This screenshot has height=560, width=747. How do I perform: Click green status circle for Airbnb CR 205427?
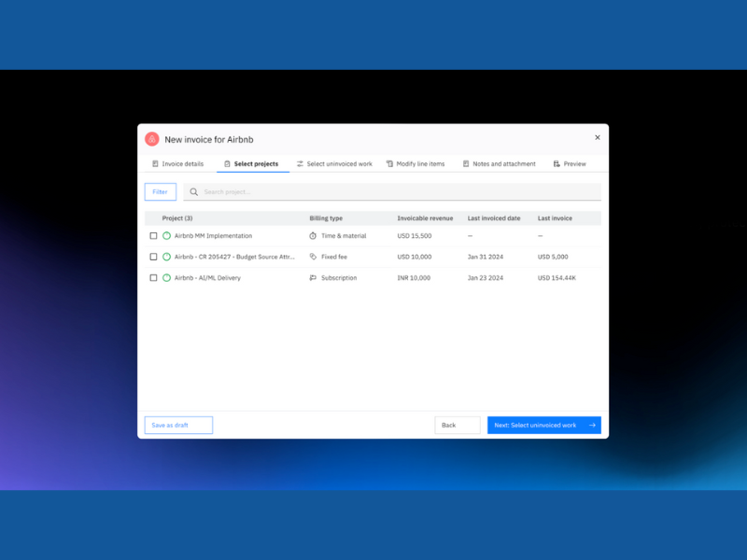167,257
